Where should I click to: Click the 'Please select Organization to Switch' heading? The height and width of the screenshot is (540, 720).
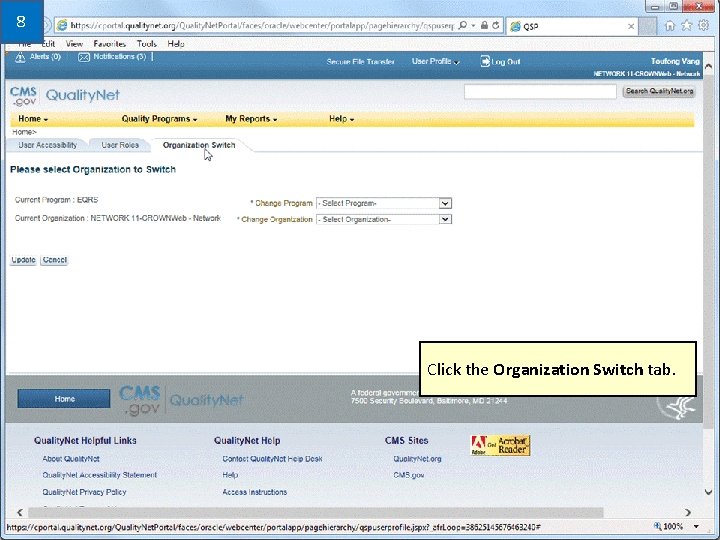point(93,169)
